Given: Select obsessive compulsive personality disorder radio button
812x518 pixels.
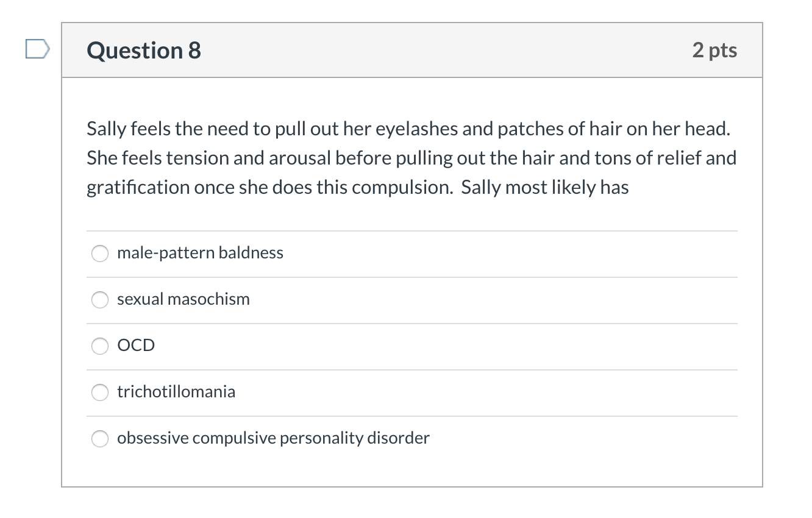Looking at the screenshot, I should coord(100,439).
